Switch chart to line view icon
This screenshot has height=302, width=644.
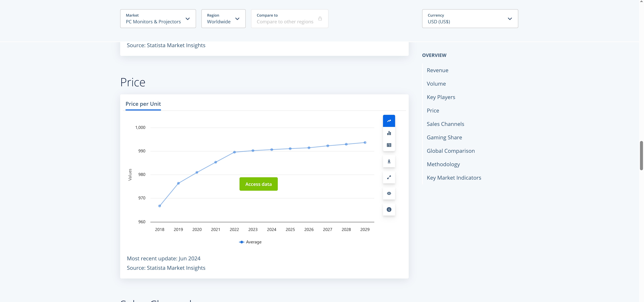click(x=389, y=121)
